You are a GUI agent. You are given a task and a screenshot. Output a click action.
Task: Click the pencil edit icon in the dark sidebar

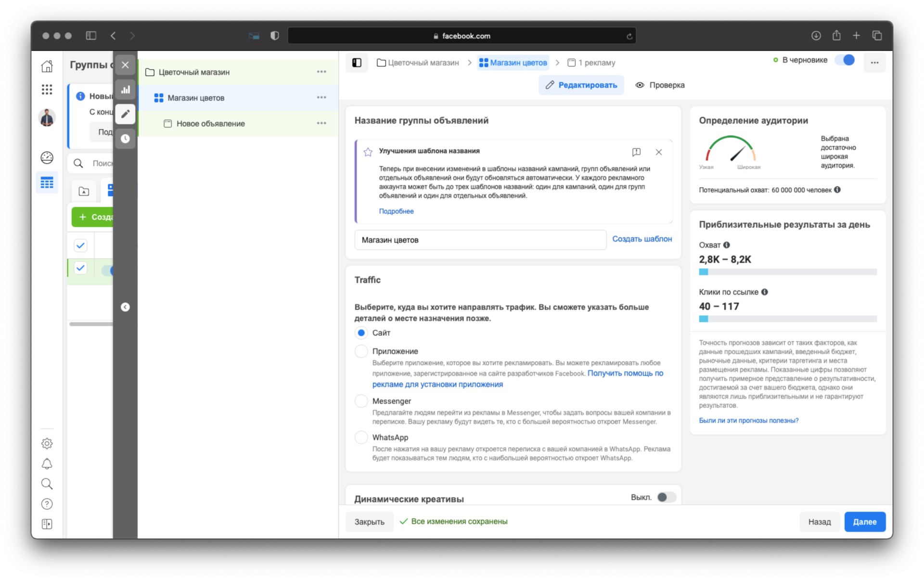click(x=125, y=114)
